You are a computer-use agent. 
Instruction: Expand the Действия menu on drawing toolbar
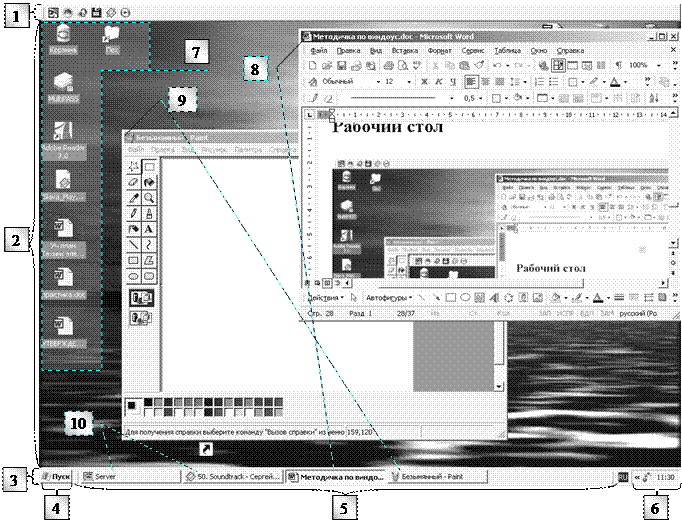coord(326,298)
